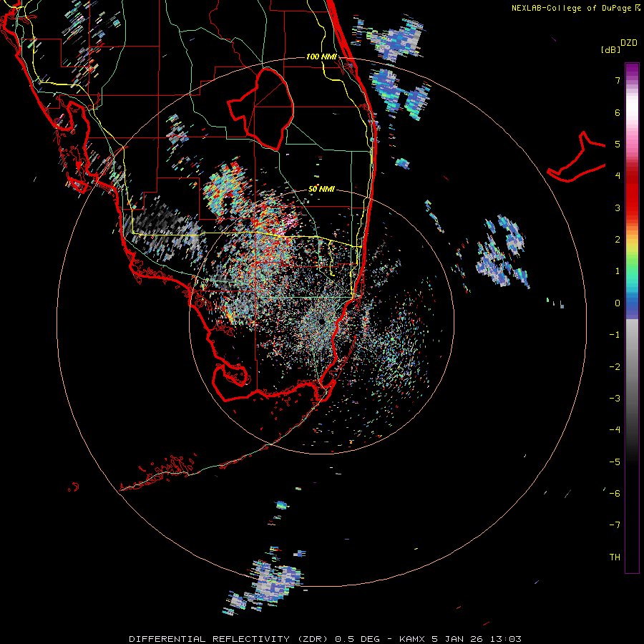Viewport: 644px width, 644px height.
Task: Click the Differential Reflectivity caption at bottom
Action: click(325, 639)
